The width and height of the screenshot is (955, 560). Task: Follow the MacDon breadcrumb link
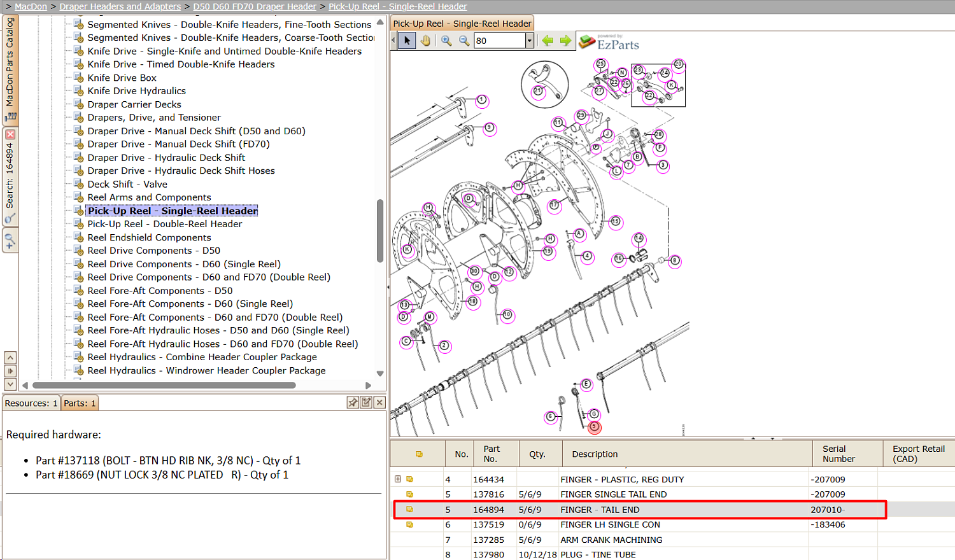click(x=31, y=6)
